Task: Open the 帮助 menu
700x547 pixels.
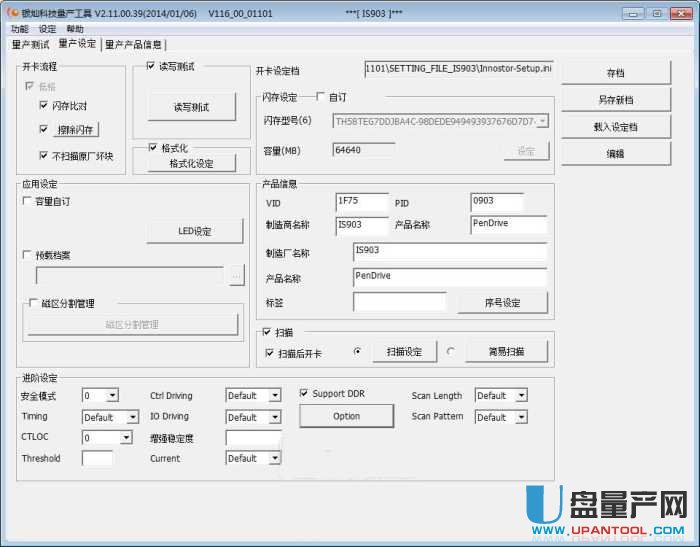Action: click(75, 29)
